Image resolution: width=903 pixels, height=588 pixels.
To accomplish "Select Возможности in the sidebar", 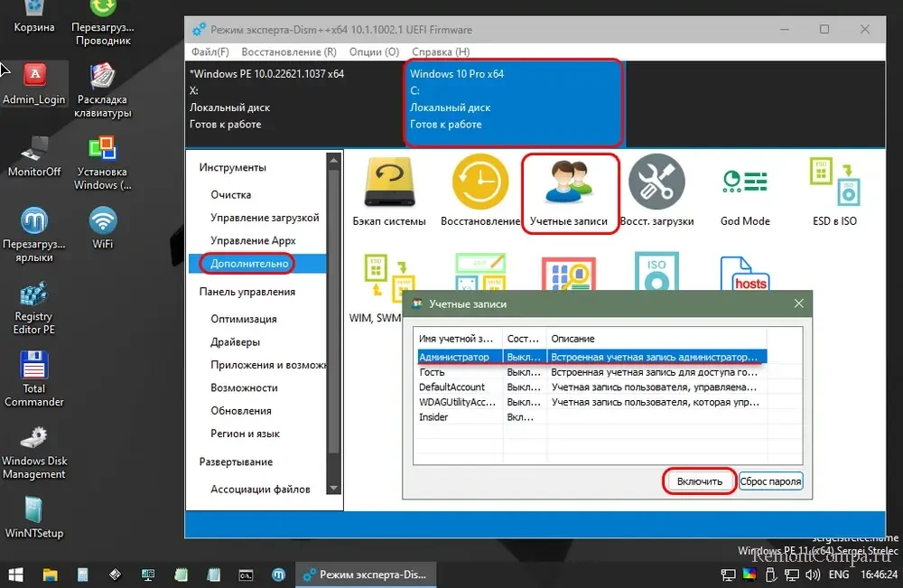I will [x=244, y=388].
